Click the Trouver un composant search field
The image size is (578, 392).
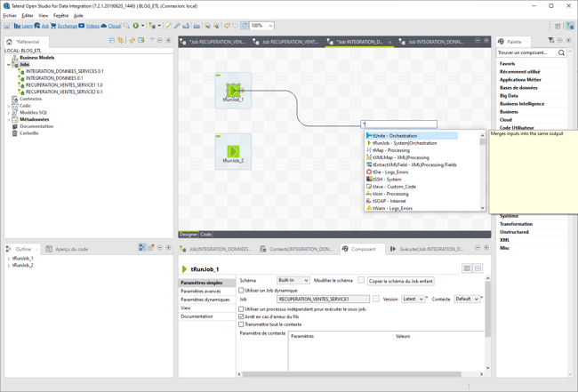click(526, 52)
